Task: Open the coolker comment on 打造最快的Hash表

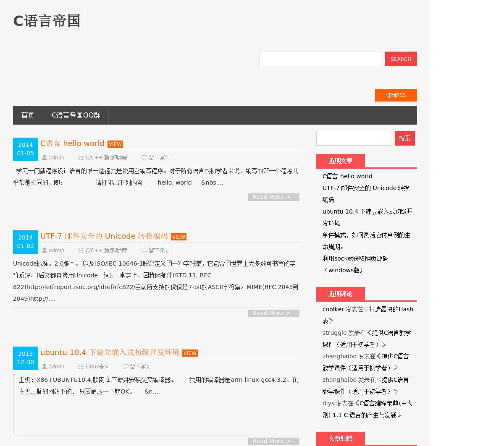Action: pos(386,309)
